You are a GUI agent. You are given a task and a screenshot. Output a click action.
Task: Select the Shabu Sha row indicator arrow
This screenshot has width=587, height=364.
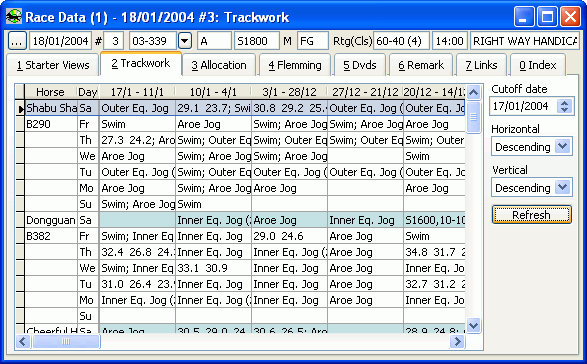coord(20,109)
